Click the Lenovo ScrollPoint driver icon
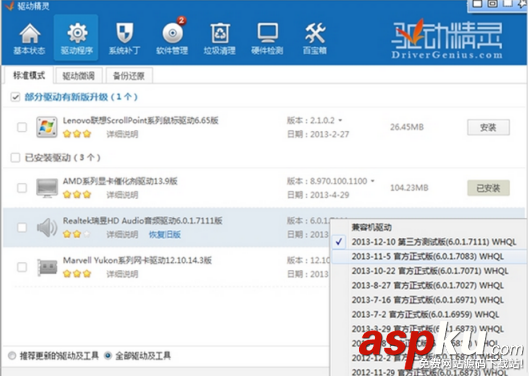Screen dimensions: 529x376 pos(47,127)
